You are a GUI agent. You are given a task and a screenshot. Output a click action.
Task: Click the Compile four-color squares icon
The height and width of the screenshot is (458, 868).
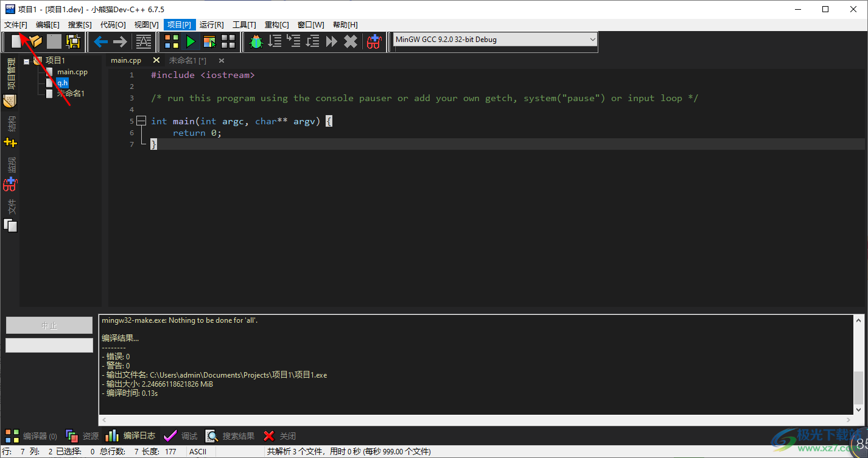172,41
